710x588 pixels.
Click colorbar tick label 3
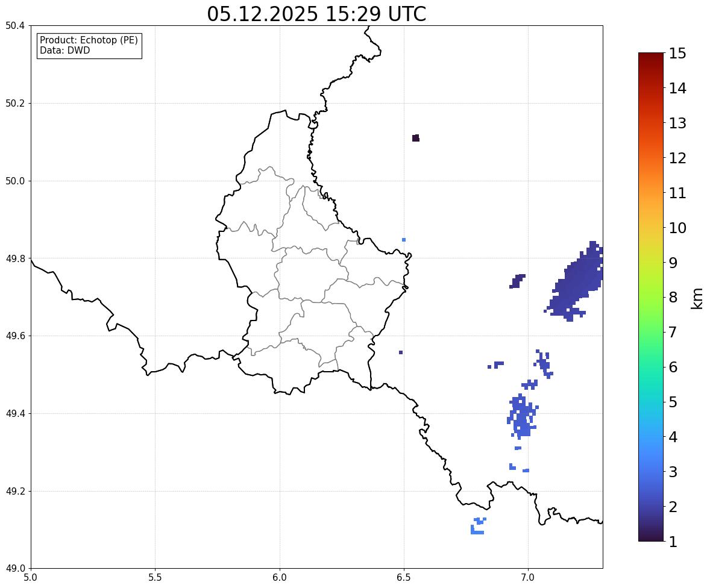click(x=673, y=472)
